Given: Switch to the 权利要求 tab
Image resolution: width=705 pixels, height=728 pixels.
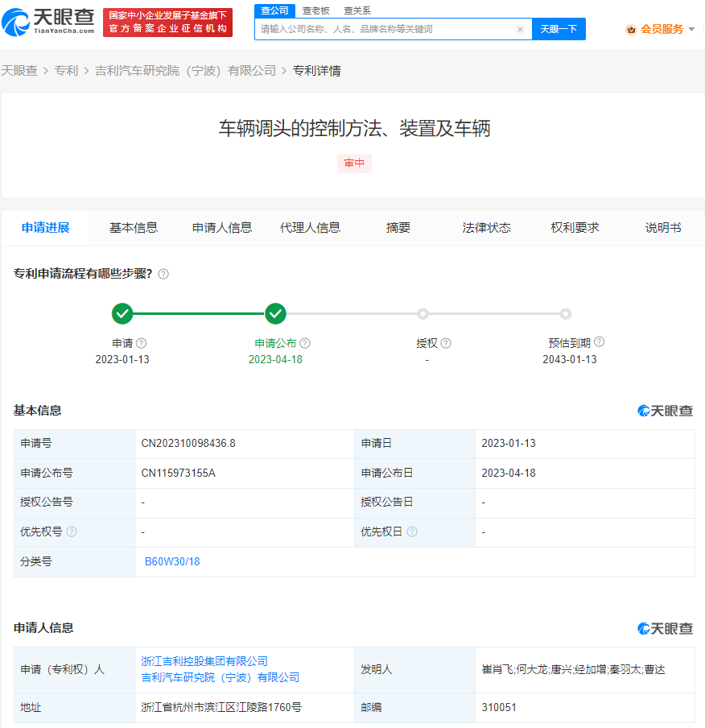Looking at the screenshot, I should click(x=576, y=228).
